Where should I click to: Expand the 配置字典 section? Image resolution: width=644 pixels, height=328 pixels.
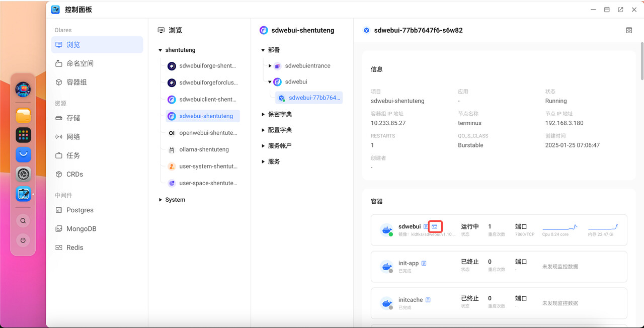[x=263, y=130]
